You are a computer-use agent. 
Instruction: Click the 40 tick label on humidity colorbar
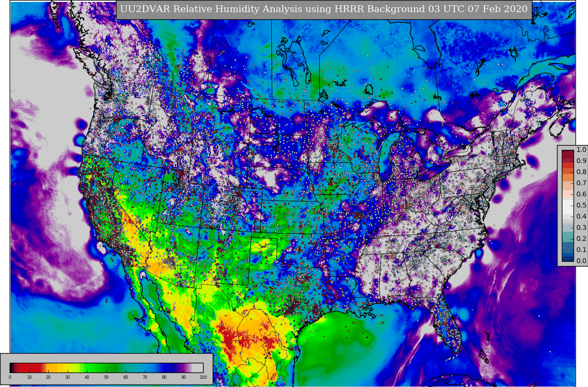pyautogui.click(x=87, y=377)
